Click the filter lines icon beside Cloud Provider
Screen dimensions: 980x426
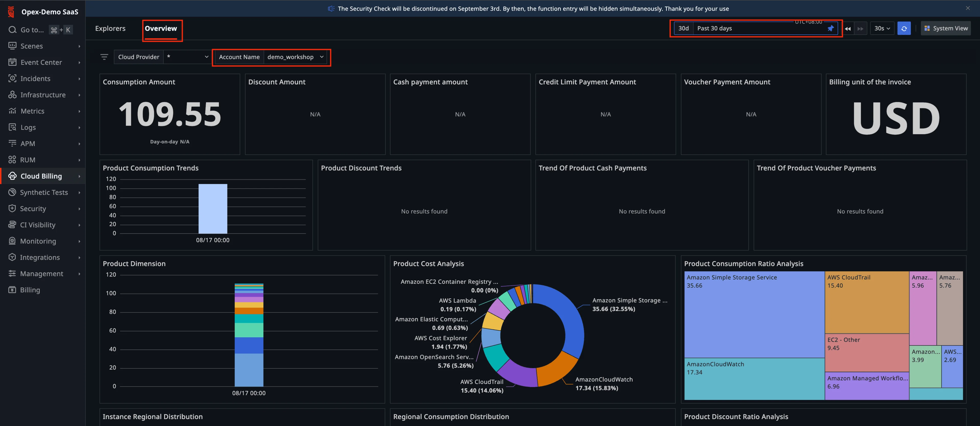[x=104, y=57]
